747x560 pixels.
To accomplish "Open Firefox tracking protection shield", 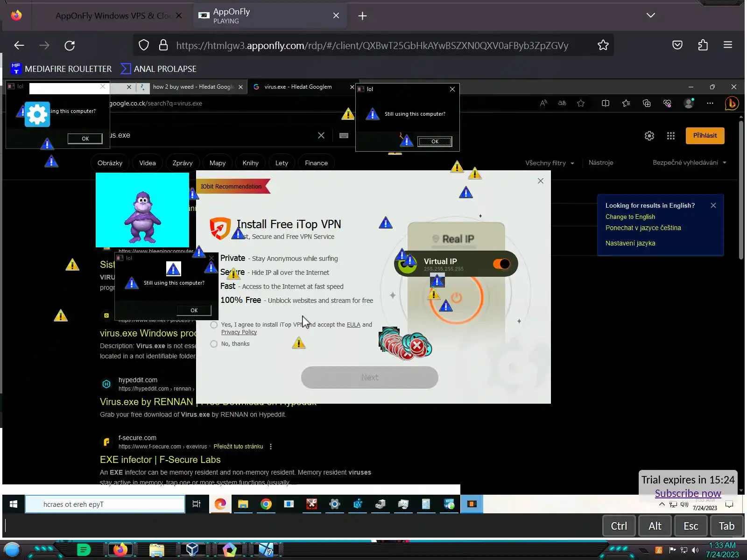I will [144, 45].
